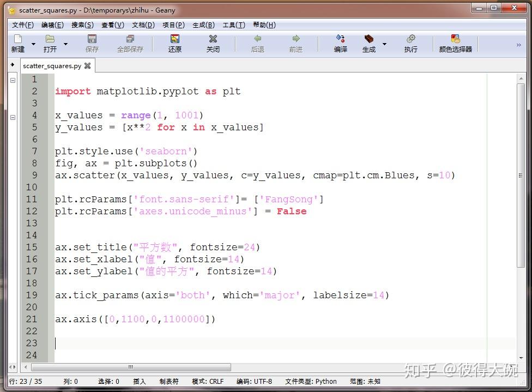
Task: Click 'ax.set_title' on line 15
Action: tap(91, 248)
